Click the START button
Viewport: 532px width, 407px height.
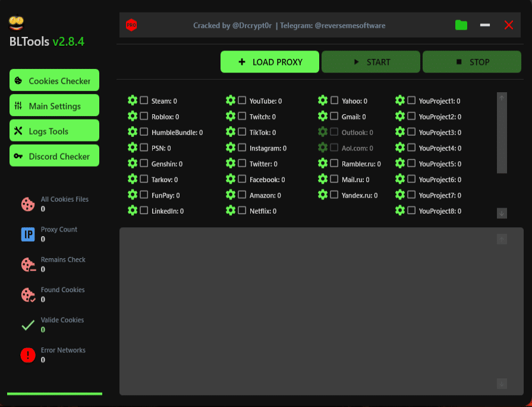coord(371,62)
